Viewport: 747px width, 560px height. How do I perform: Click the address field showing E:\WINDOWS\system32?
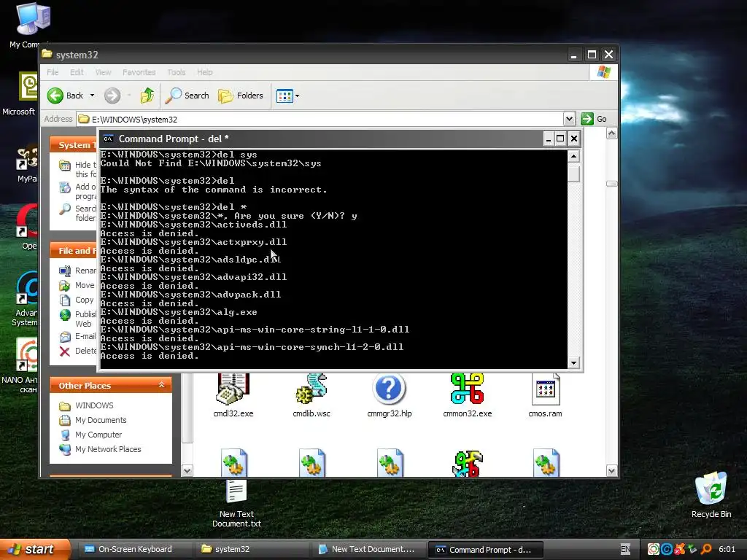[x=320, y=119]
